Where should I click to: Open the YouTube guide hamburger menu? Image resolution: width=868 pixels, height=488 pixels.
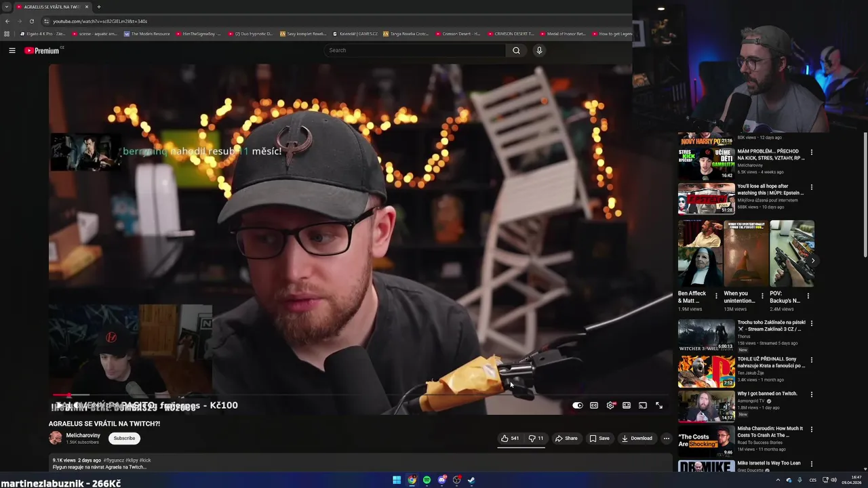click(12, 50)
